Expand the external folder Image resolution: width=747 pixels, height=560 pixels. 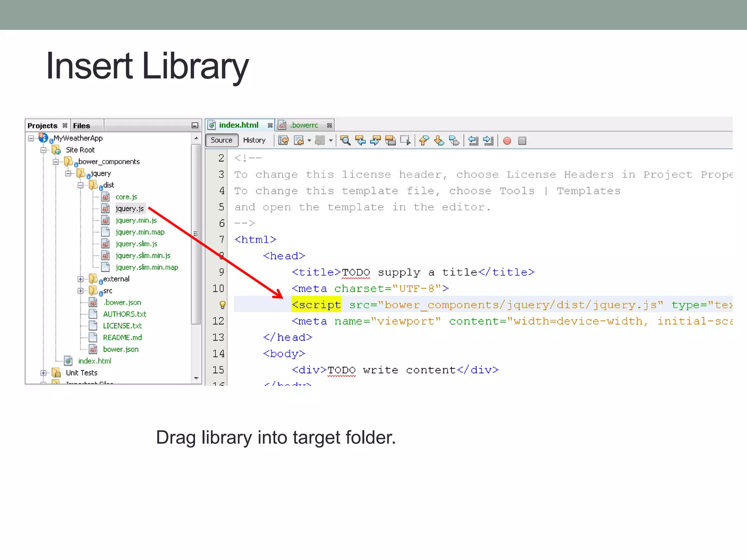click(x=81, y=279)
